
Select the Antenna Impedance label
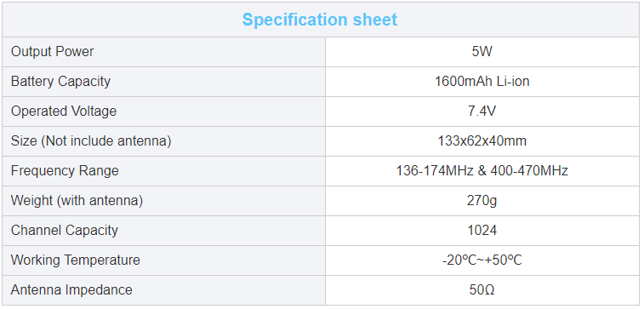pos(71,290)
